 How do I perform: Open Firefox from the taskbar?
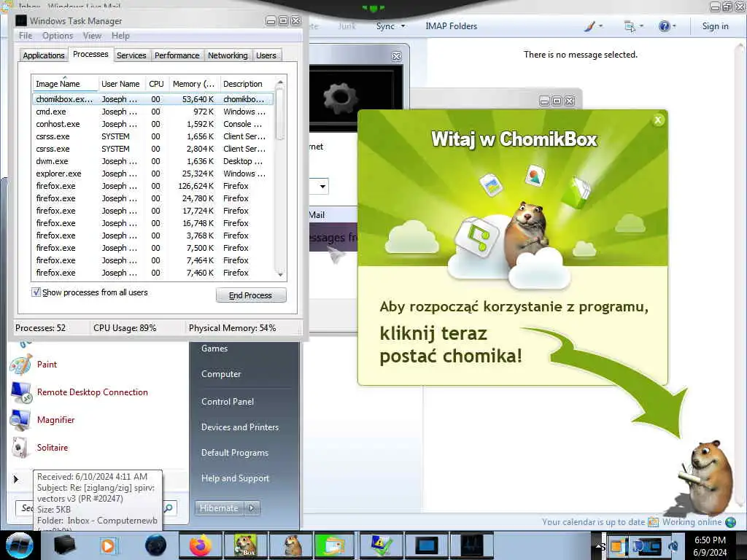[201, 545]
